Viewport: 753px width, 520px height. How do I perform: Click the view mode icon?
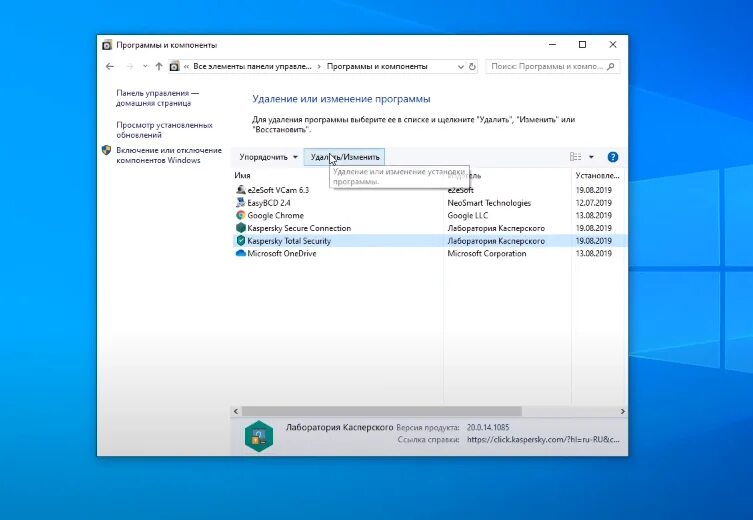click(x=575, y=157)
